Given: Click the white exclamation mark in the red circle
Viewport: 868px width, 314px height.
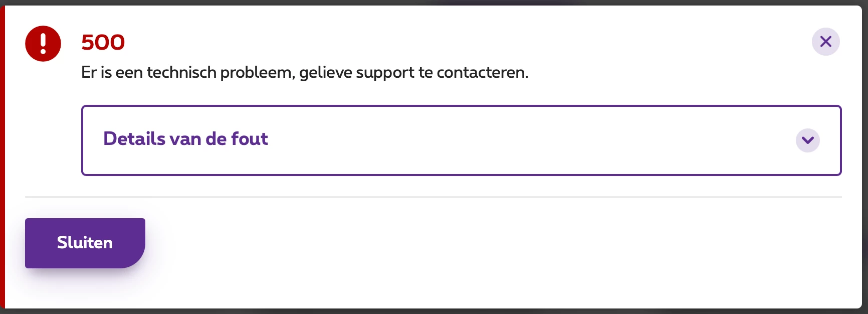Looking at the screenshot, I should (x=43, y=44).
